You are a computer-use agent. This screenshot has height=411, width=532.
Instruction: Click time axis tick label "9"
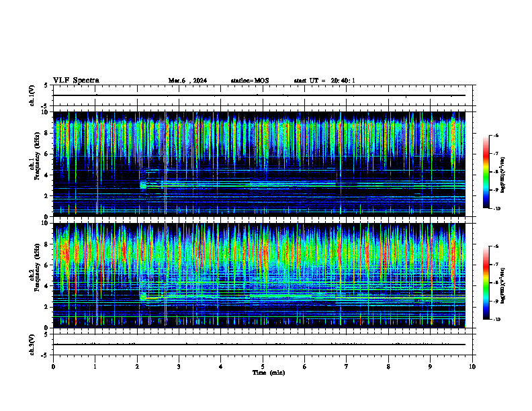430,367
